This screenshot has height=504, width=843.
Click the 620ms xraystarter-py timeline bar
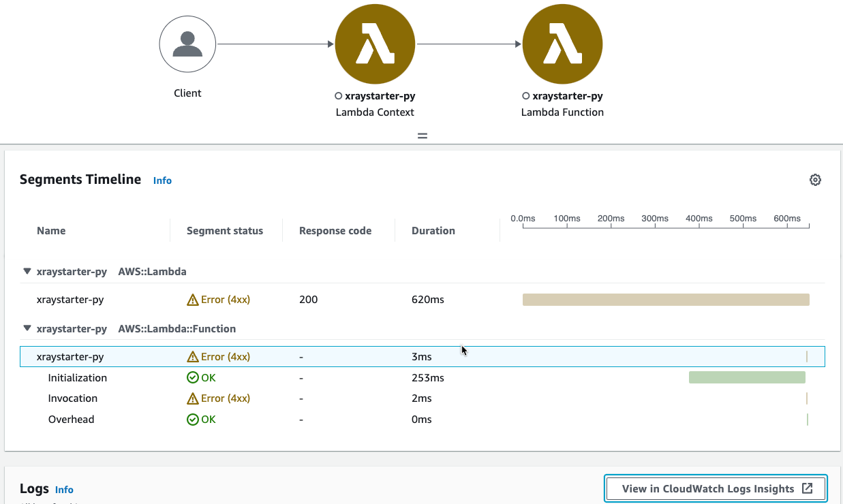(x=666, y=300)
